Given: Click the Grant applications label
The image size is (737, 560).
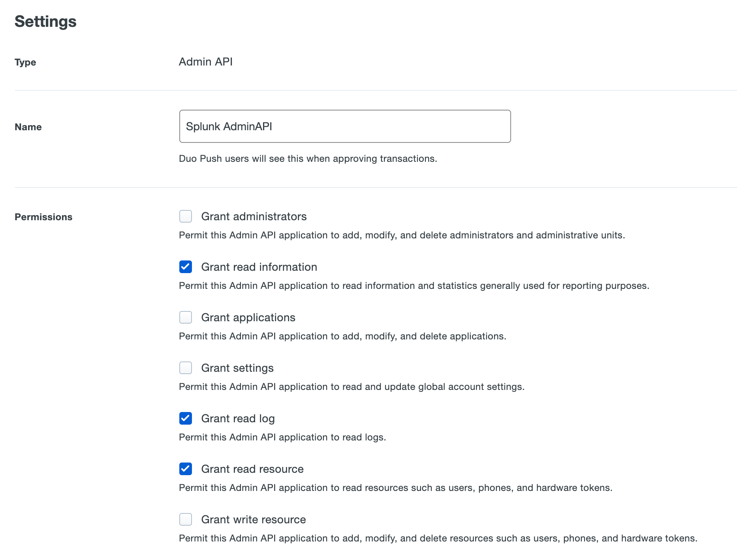Looking at the screenshot, I should pos(248,317).
